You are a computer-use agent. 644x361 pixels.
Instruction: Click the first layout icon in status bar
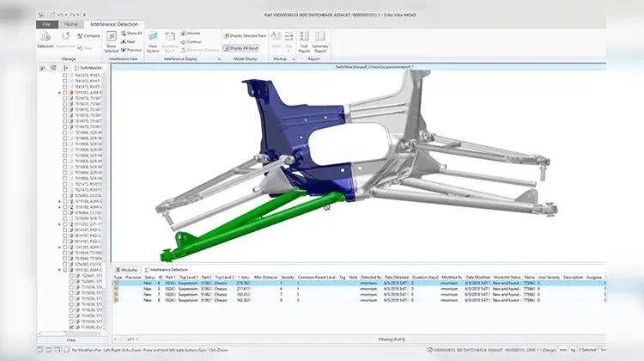[x=39, y=350]
